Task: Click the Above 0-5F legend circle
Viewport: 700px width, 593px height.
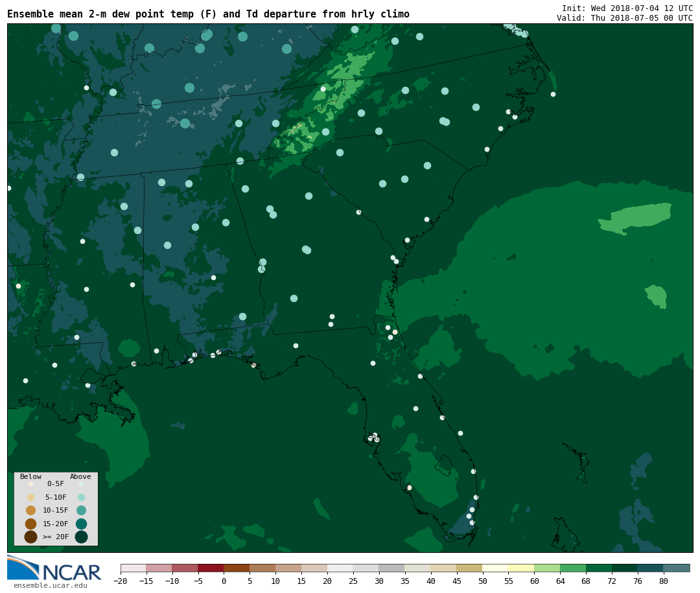Action: (81, 483)
